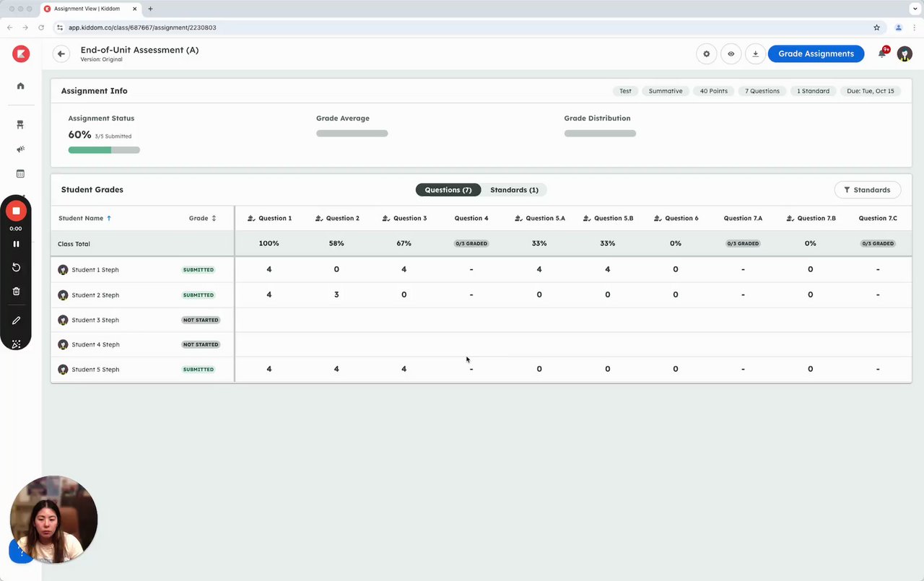The height and width of the screenshot is (581, 924).
Task: Switch to Questions (7) tab
Action: pyautogui.click(x=448, y=190)
